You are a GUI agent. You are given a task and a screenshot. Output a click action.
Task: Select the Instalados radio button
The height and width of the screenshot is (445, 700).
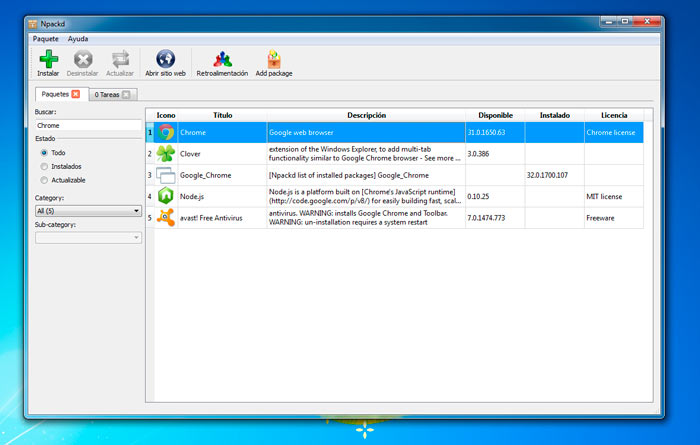point(44,166)
